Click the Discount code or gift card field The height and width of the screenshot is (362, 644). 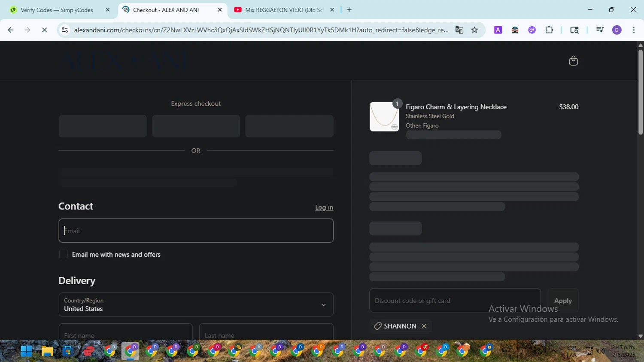point(455,301)
